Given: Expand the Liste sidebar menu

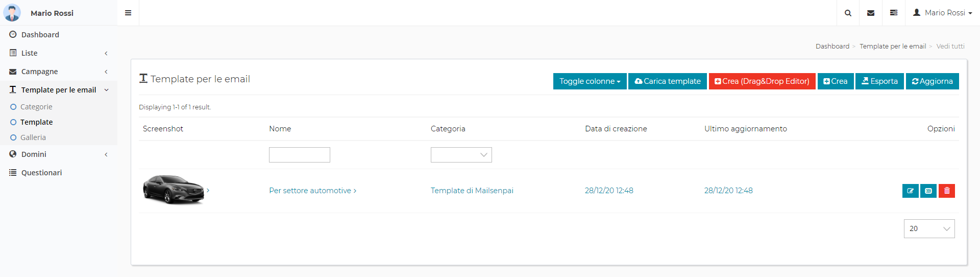Looking at the screenshot, I should pyautogui.click(x=58, y=53).
